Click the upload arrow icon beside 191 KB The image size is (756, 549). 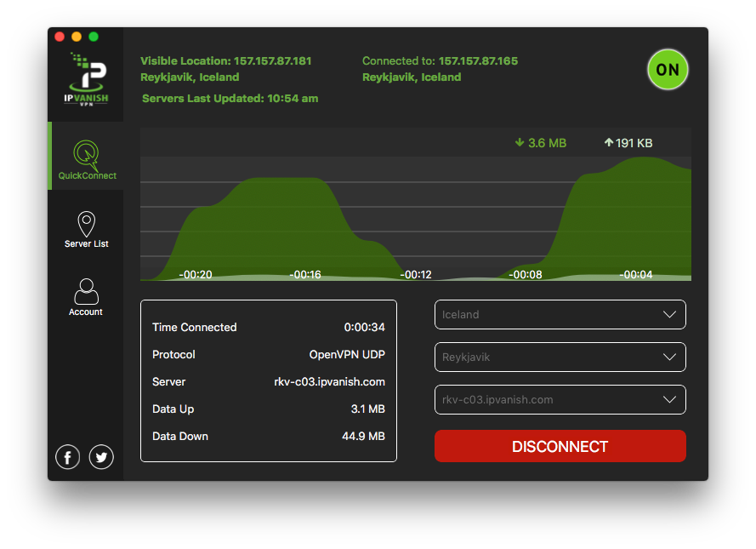coord(609,142)
